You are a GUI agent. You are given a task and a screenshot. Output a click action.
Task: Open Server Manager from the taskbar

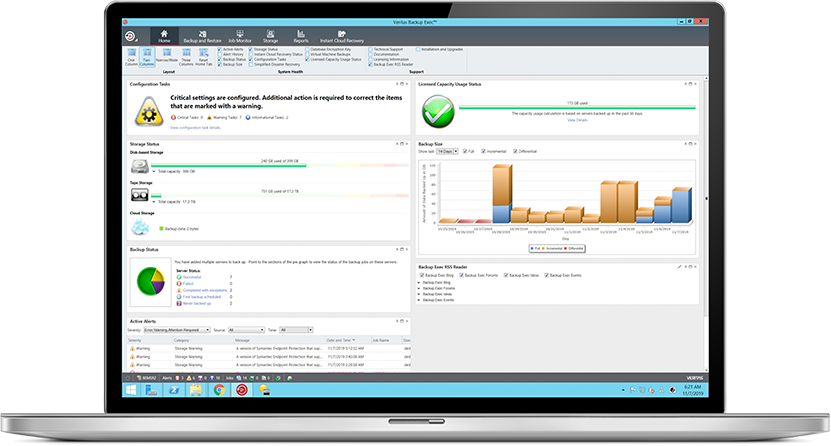click(152, 390)
